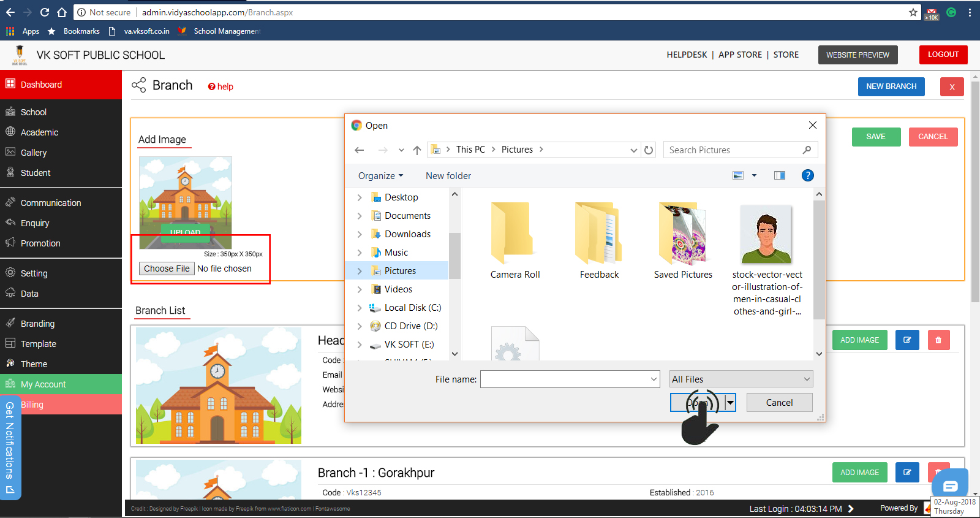This screenshot has width=980, height=518.
Task: Open the HELPDESK link
Action: point(687,55)
